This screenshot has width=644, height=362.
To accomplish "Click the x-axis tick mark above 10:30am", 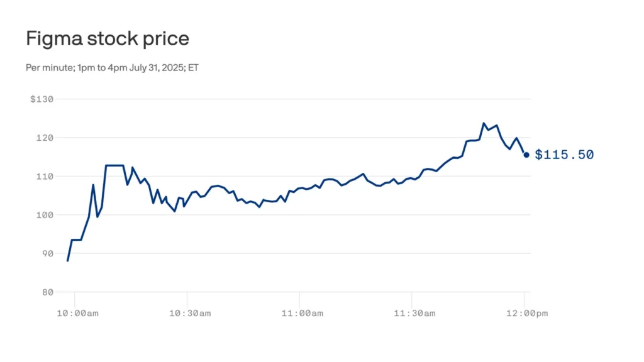I will coord(187,295).
